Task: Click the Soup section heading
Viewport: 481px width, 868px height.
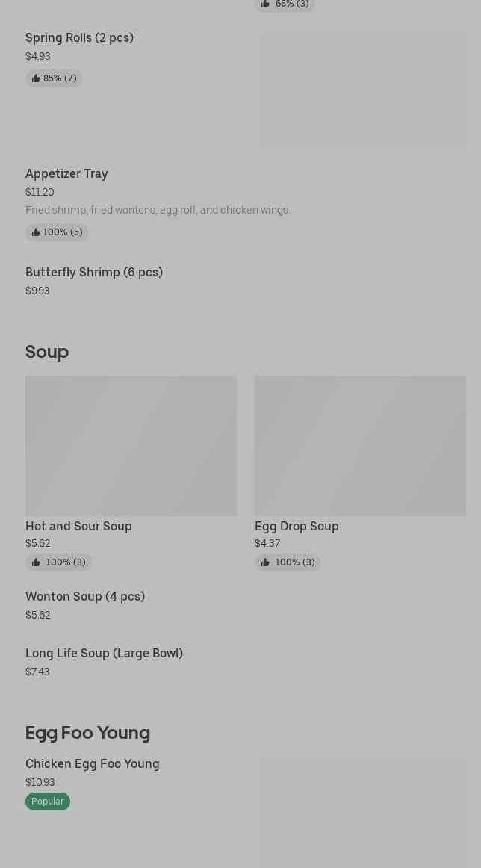Action: coord(47,352)
